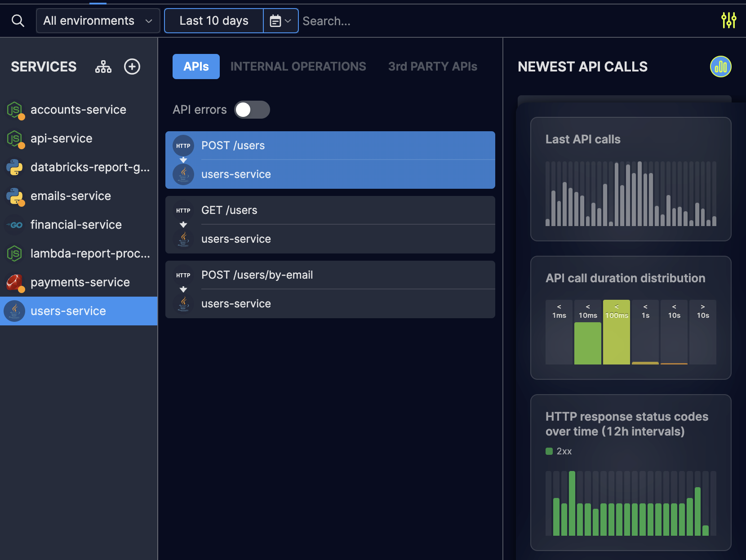Click the HTTP badge for POST /users/by-email
The height and width of the screenshot is (560, 746).
pos(183,275)
